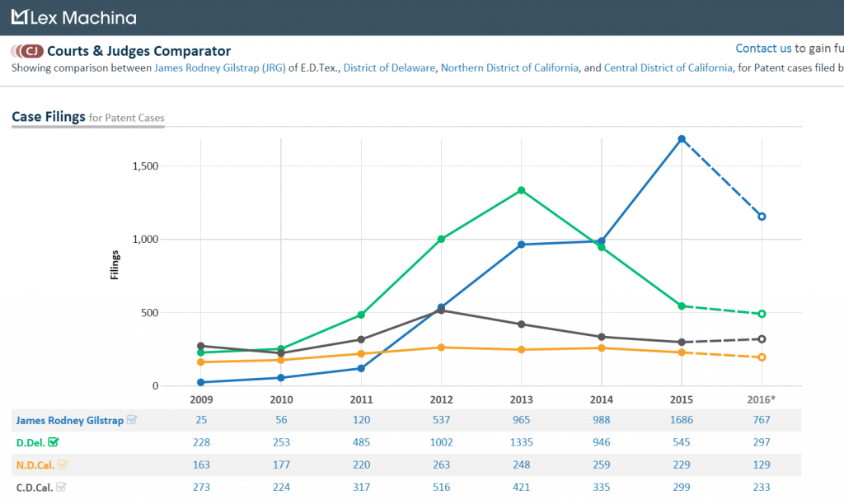
Task: Click D.Del.'s 2012 filings value 1002
Action: tap(442, 442)
